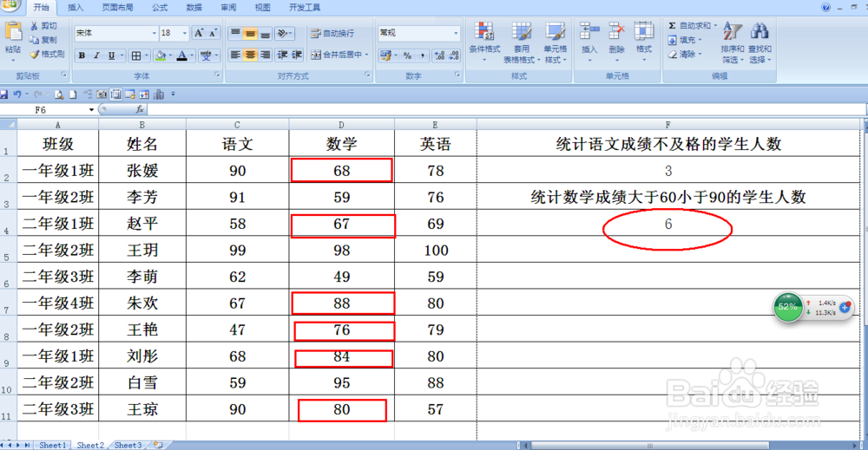Select cell containing 张媛

pyautogui.click(x=142, y=170)
